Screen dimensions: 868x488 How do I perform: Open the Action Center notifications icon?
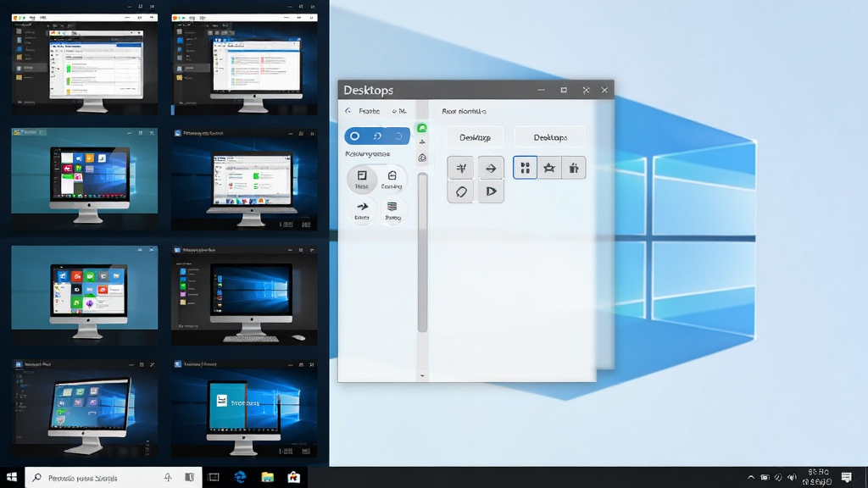[x=847, y=477]
